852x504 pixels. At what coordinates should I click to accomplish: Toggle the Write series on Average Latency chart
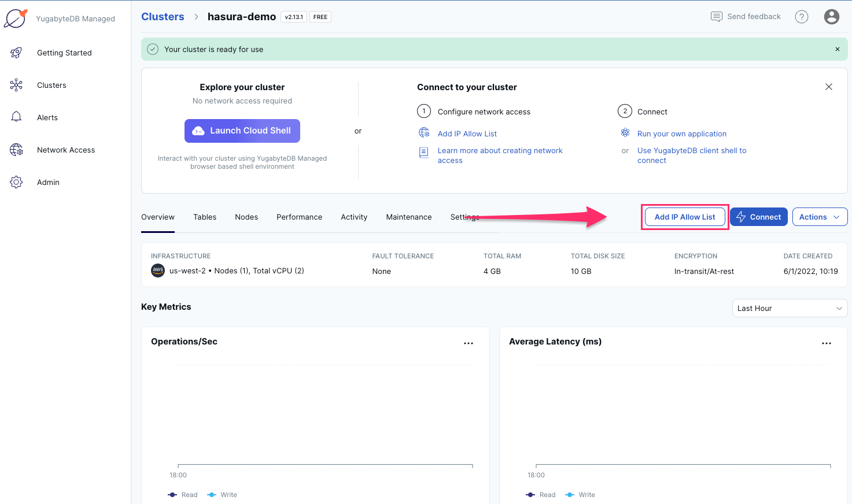tap(580, 495)
